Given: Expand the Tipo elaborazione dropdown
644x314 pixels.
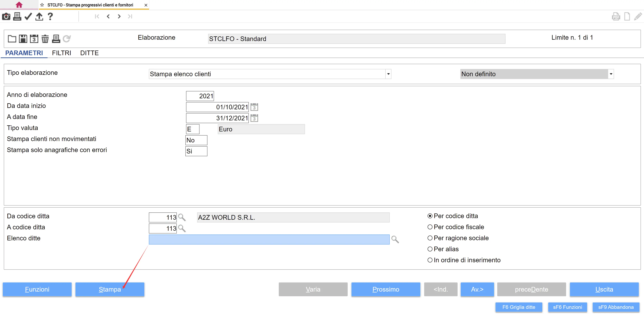Looking at the screenshot, I should [x=388, y=74].
